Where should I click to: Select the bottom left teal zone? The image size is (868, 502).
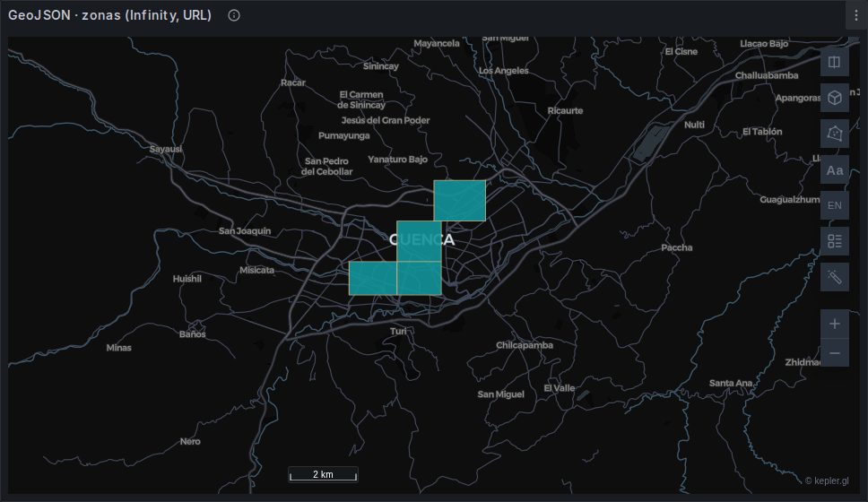pyautogui.click(x=372, y=279)
